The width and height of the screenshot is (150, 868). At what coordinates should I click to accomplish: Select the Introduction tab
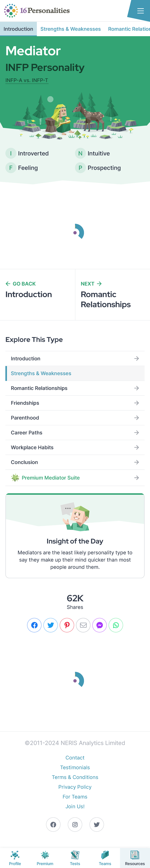click(18, 29)
